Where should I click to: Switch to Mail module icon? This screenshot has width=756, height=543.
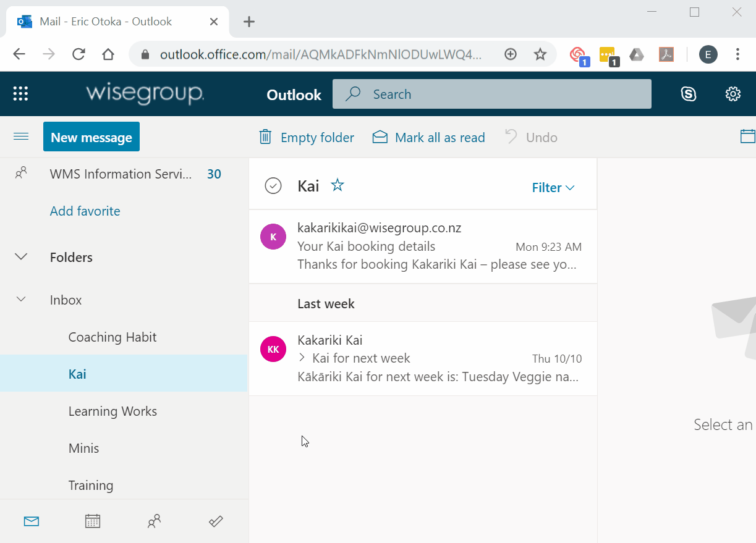[32, 521]
